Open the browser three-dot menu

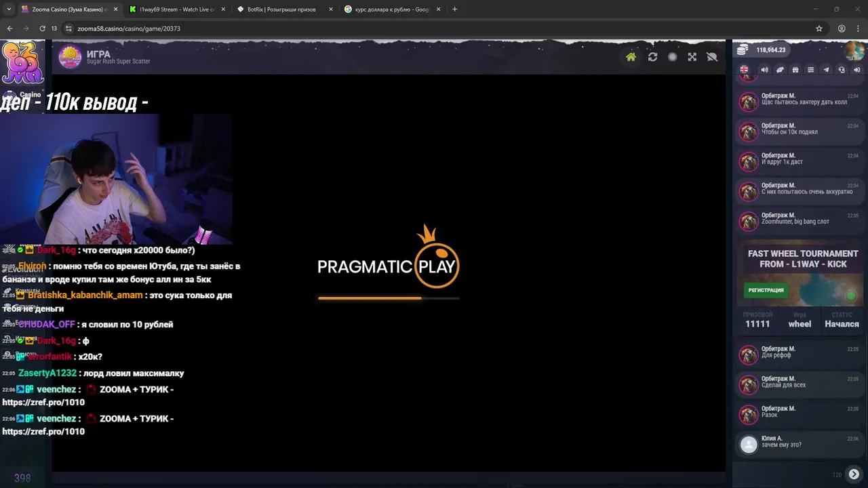click(857, 28)
